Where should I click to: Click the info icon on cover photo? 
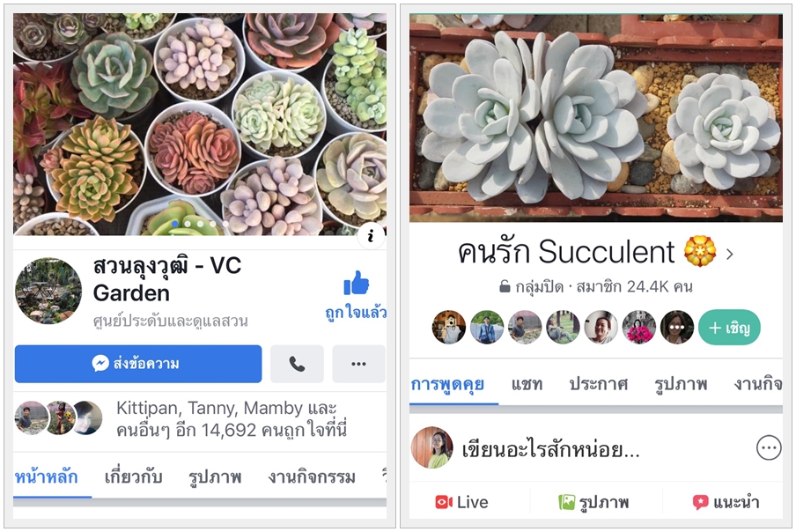pos(371,235)
